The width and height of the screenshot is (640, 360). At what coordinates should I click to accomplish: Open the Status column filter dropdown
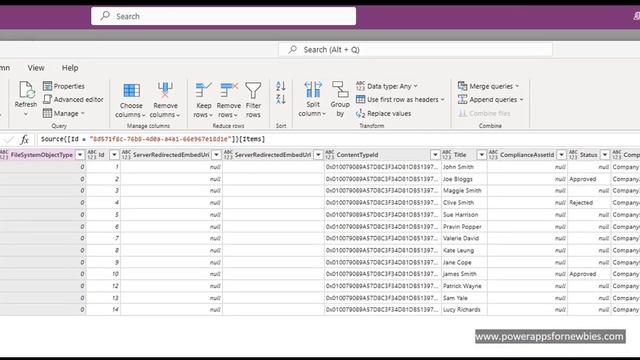605,155
